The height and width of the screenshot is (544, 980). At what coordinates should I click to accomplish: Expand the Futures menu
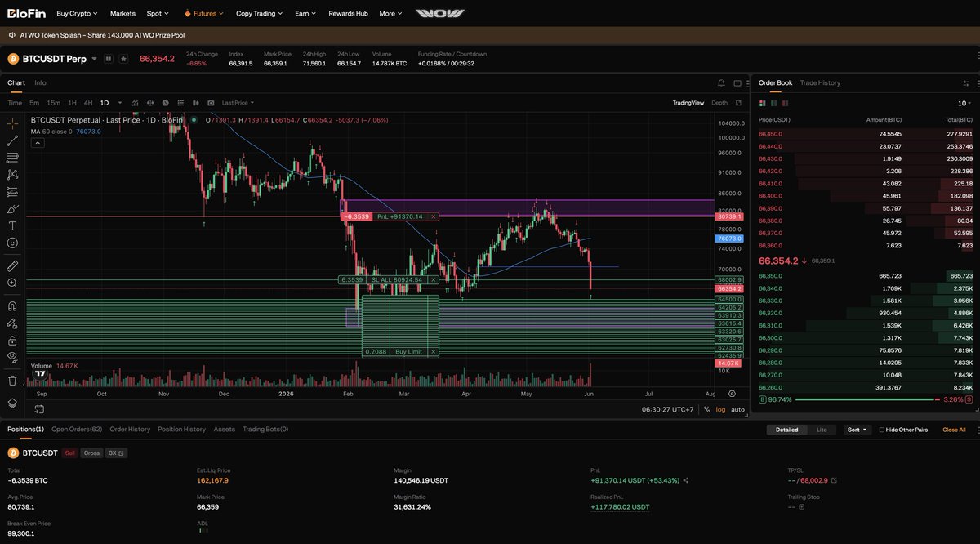point(204,13)
